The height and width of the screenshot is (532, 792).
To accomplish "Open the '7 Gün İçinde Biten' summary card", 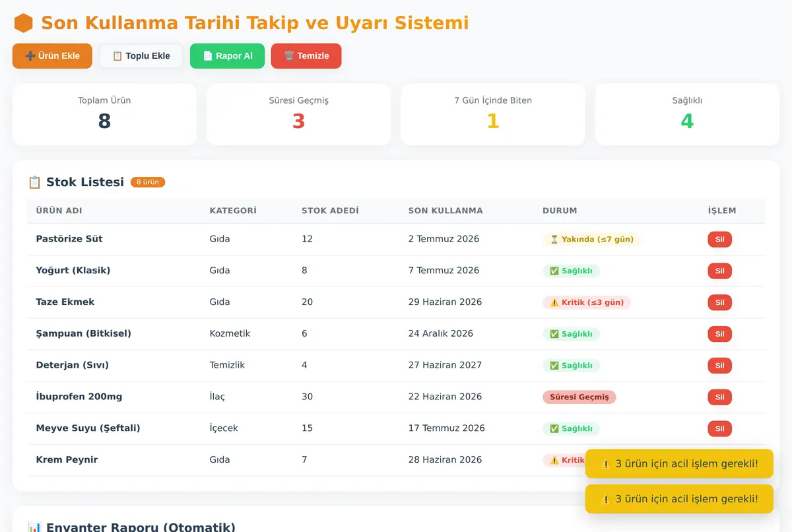I will click(x=493, y=114).
